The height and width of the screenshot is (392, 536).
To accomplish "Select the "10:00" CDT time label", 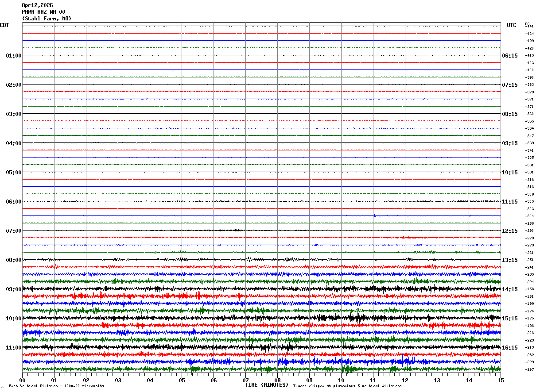I will 14,319.
